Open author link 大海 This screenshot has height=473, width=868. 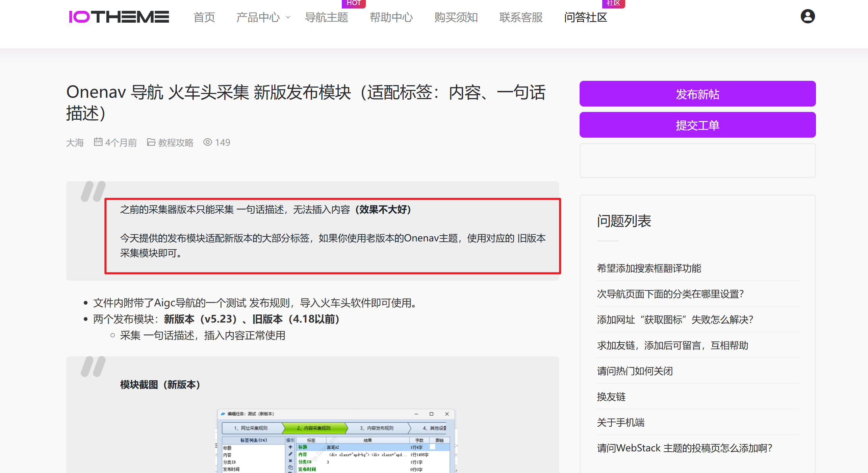(75, 142)
